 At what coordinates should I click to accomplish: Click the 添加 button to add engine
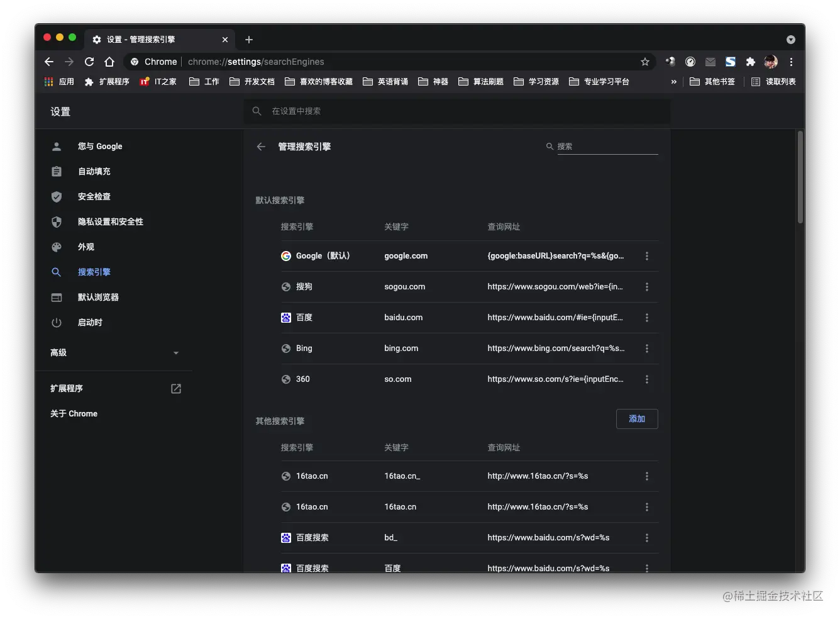pos(637,419)
